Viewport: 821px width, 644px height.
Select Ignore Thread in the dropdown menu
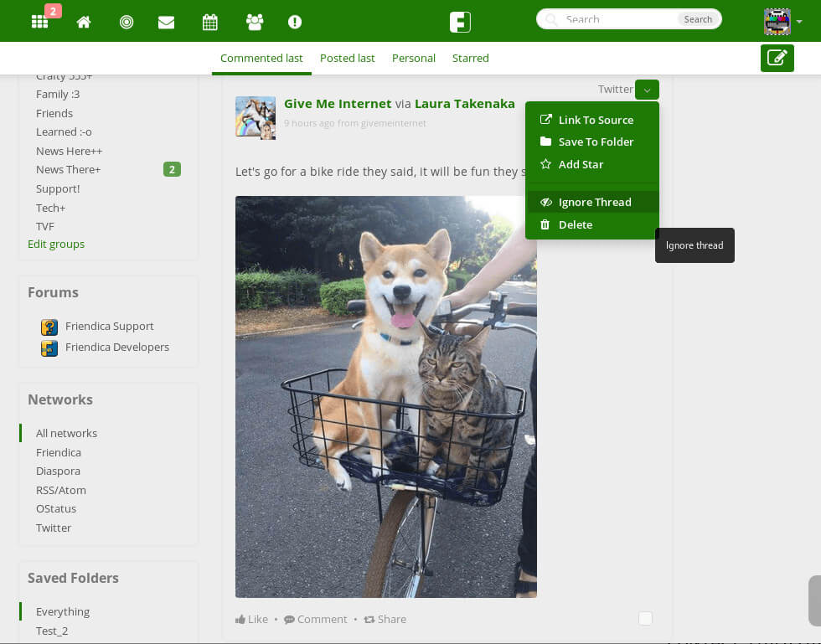point(594,202)
